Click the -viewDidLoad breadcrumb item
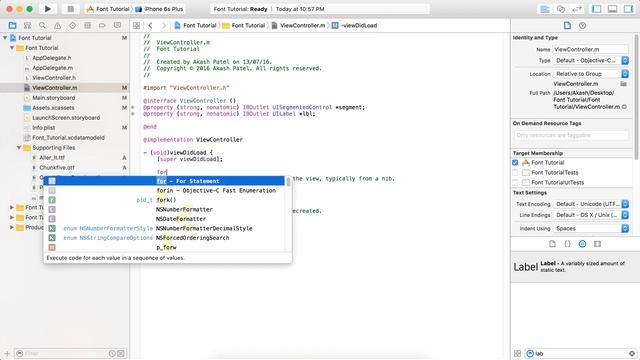The image size is (640, 360). point(355,25)
